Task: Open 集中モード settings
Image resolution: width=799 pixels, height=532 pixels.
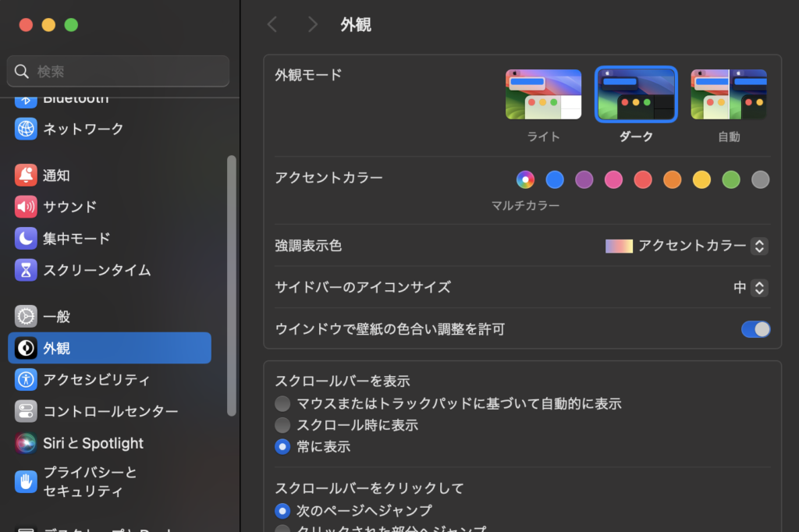Action: (109, 239)
